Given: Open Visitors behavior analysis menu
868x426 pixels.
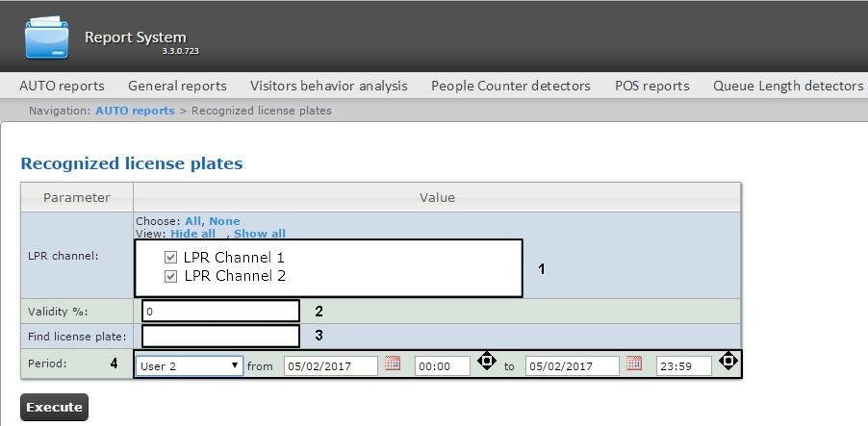Looking at the screenshot, I should click(329, 86).
